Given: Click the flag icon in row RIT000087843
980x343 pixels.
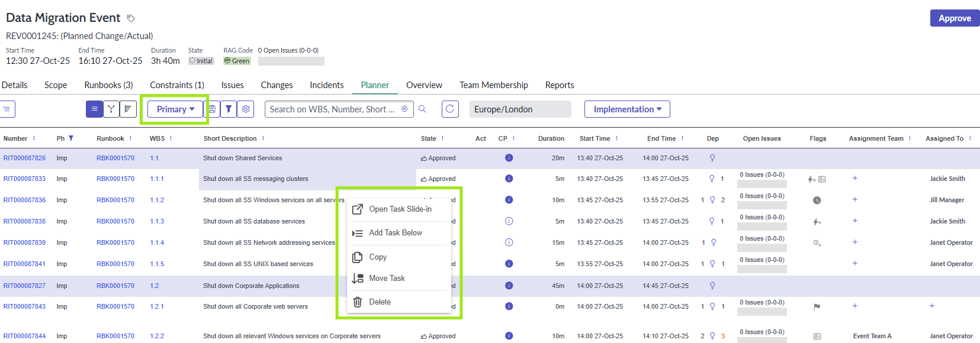Looking at the screenshot, I should tap(817, 306).
